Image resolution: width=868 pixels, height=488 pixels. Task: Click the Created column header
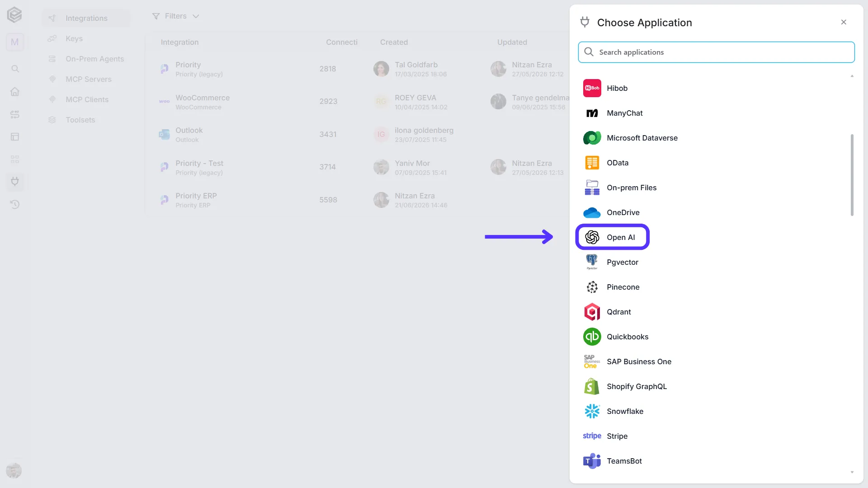394,42
